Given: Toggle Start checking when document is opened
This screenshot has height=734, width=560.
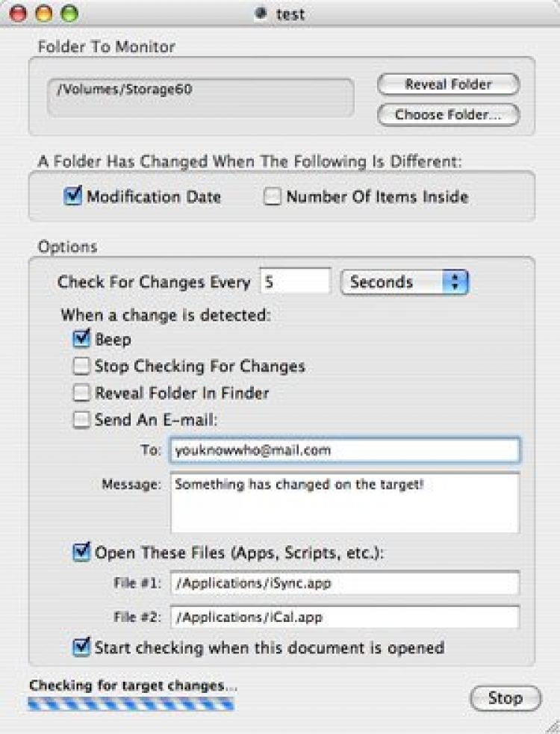Looking at the screenshot, I should coord(81,647).
